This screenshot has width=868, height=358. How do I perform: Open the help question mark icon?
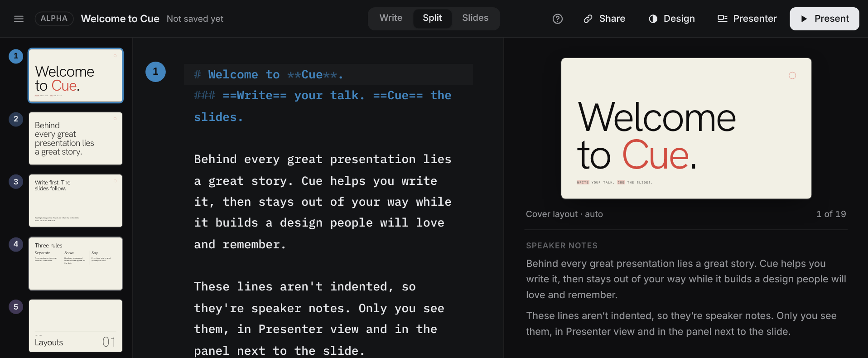558,19
